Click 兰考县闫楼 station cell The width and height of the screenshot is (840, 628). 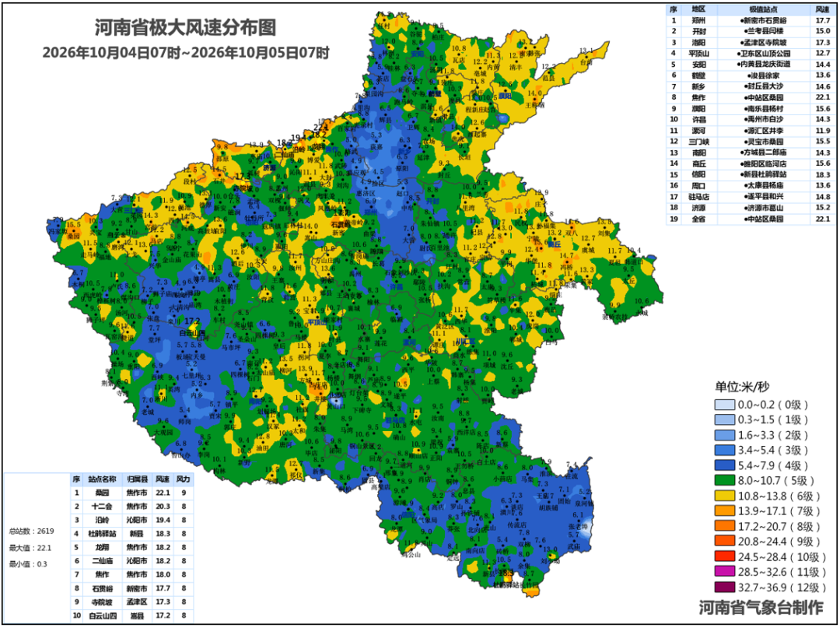tap(763, 31)
